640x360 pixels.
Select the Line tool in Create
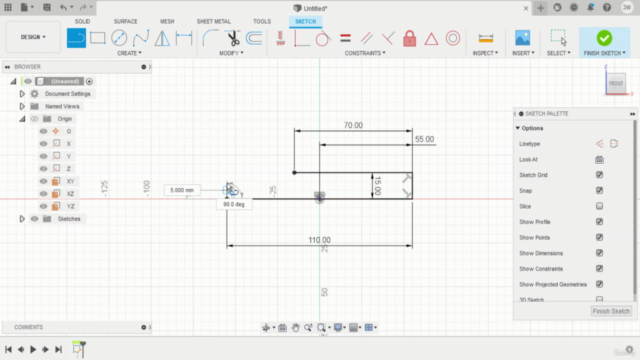(x=76, y=38)
